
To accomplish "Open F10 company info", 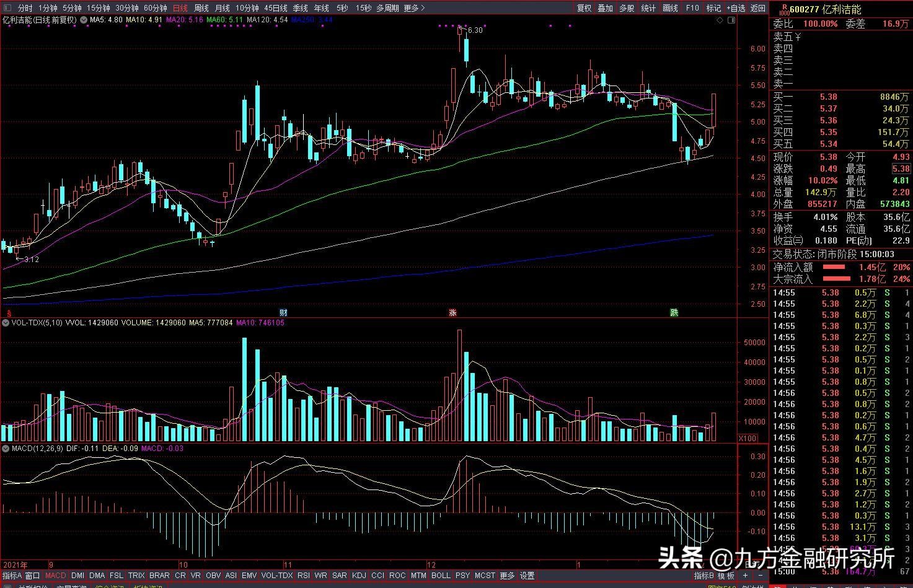I will pyautogui.click(x=692, y=8).
